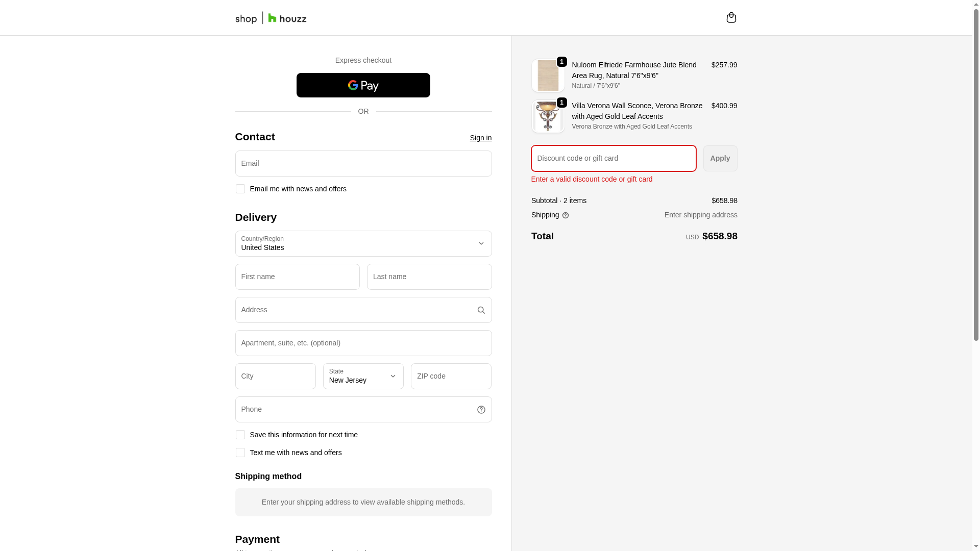Click the Shipping info question mark icon
The width and height of the screenshot is (980, 551).
(566, 215)
